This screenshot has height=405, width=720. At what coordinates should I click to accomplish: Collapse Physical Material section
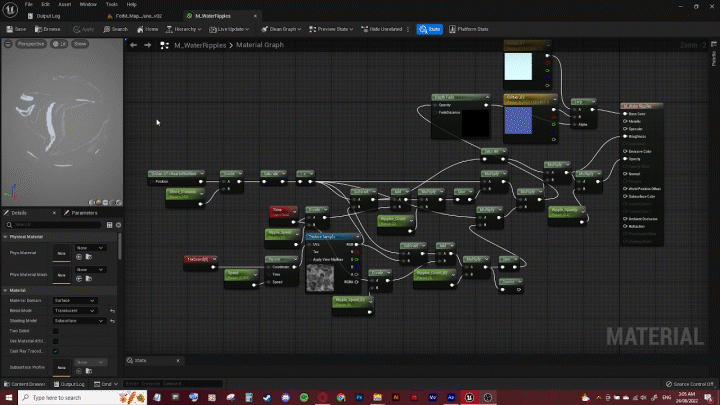[x=6, y=237]
